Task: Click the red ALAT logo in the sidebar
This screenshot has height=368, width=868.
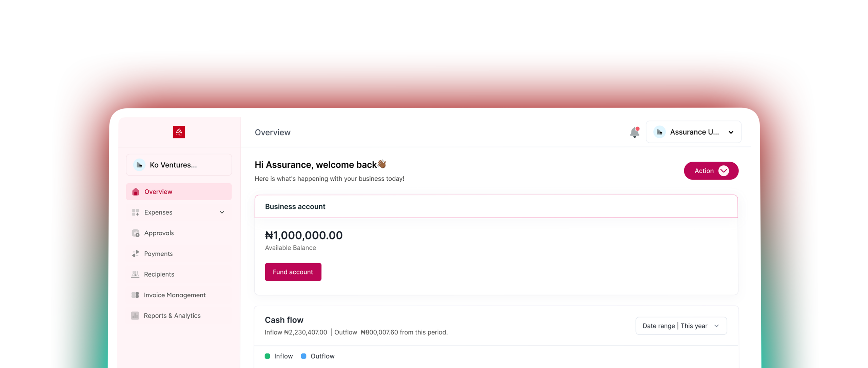Action: [x=179, y=132]
